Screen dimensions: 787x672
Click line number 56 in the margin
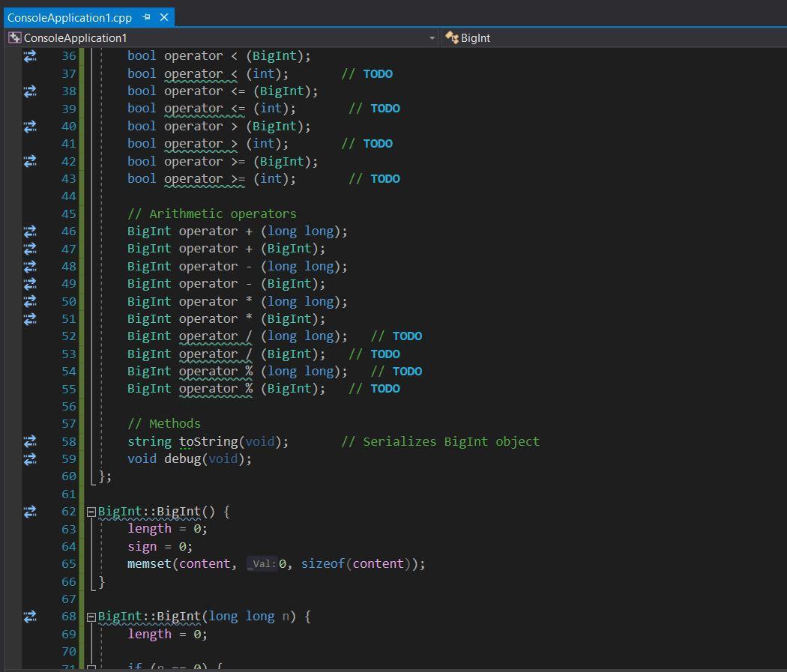(x=69, y=406)
